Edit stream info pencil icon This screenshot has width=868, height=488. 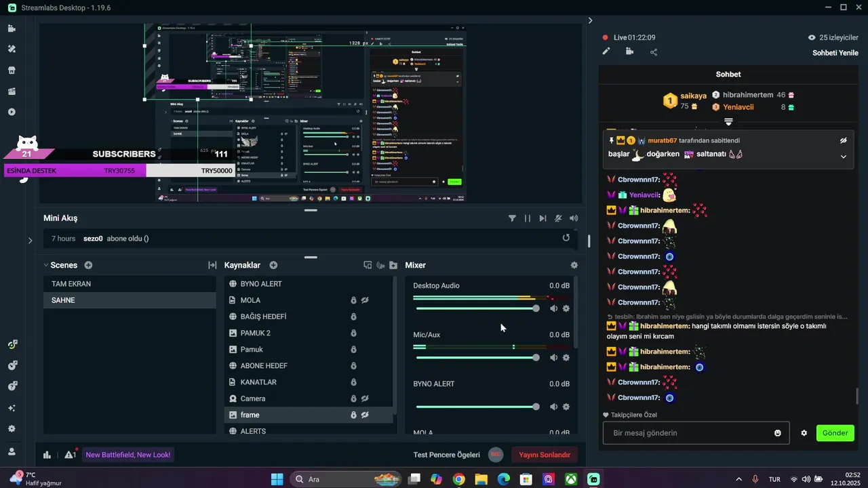click(606, 52)
